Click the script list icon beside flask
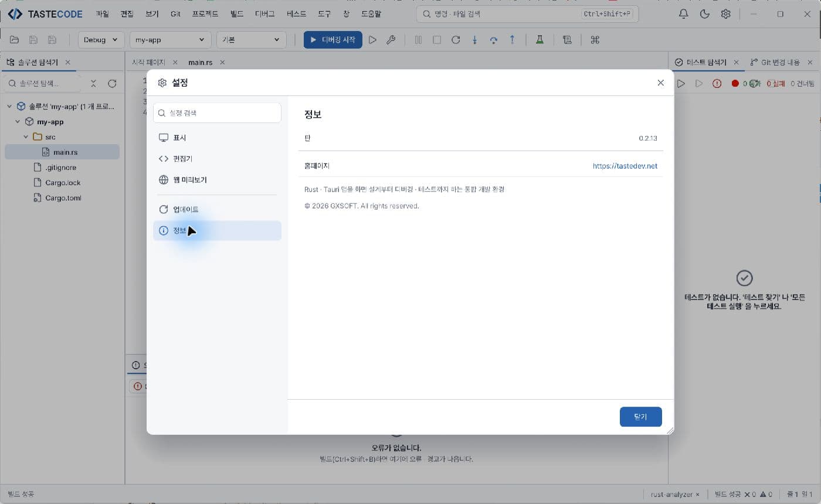821x504 pixels. (x=567, y=40)
